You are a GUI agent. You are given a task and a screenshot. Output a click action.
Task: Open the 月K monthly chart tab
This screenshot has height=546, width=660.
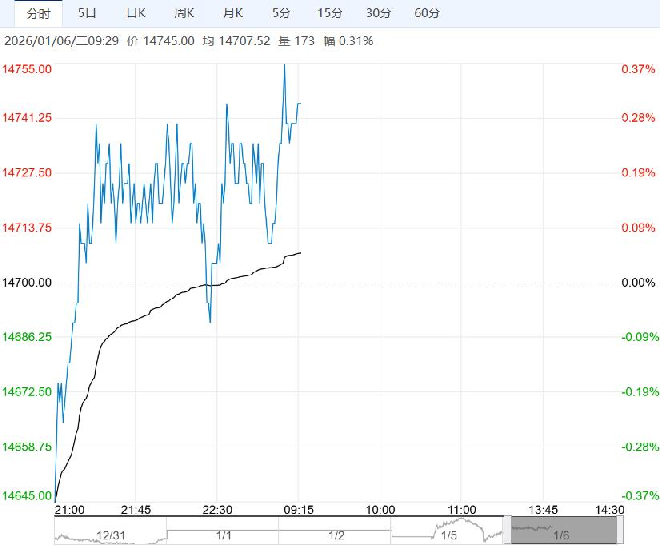[232, 13]
